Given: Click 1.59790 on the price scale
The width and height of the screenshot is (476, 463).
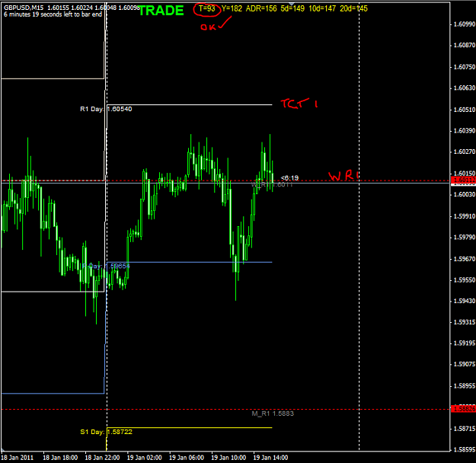Looking at the screenshot, I should [x=464, y=237].
